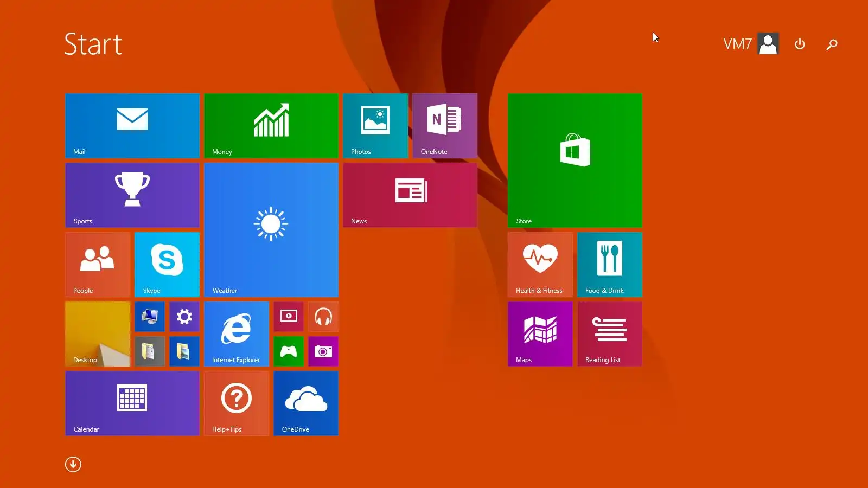This screenshot has height=488, width=868.
Task: Open the small Camera tile
Action: 323,351
